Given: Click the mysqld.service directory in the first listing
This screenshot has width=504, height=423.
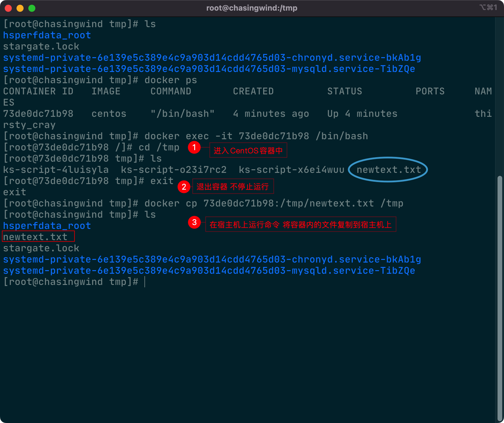Looking at the screenshot, I should 209,69.
